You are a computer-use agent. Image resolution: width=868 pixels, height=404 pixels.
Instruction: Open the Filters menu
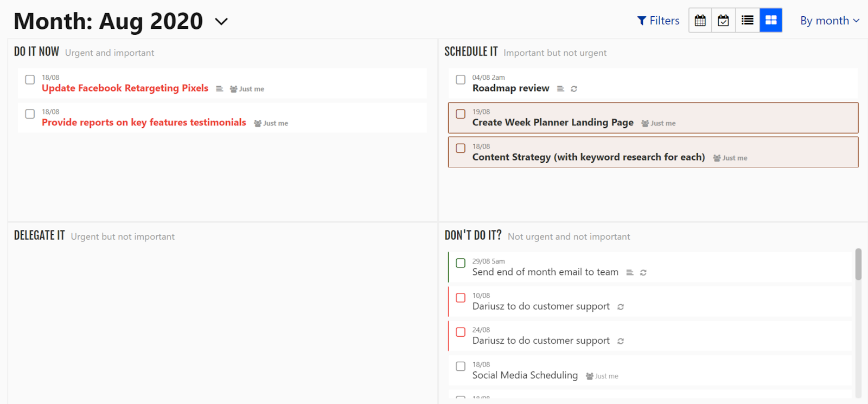pyautogui.click(x=658, y=21)
